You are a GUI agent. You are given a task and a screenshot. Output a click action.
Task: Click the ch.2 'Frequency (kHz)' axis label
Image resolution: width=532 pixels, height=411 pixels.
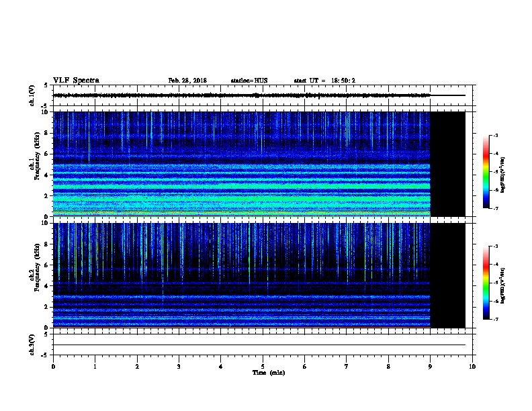(x=37, y=267)
